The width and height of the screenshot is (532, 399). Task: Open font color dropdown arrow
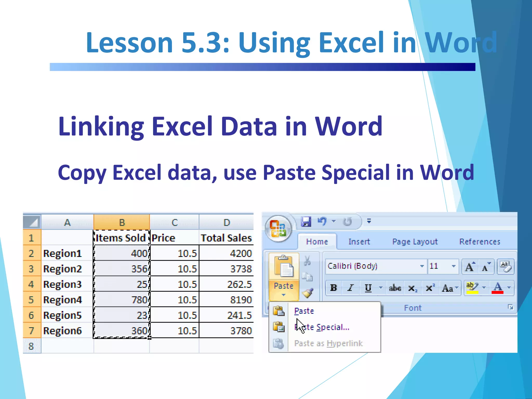(x=509, y=288)
